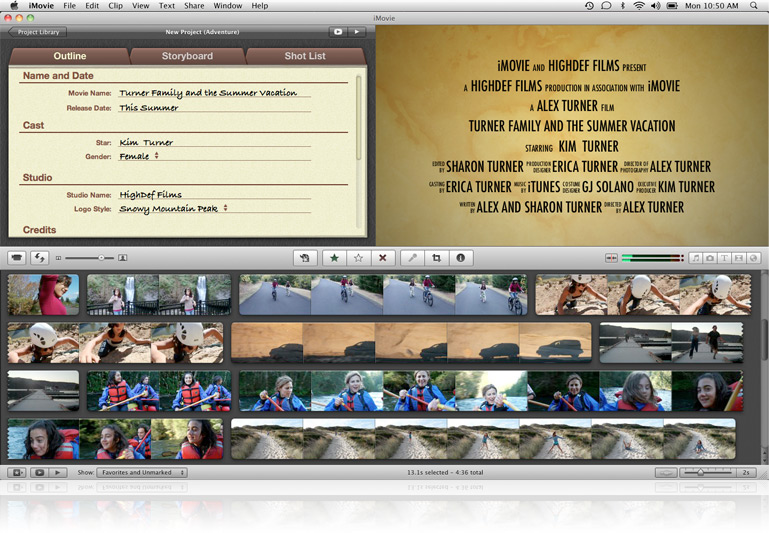Open the Share menu in menu bar

coord(194,6)
